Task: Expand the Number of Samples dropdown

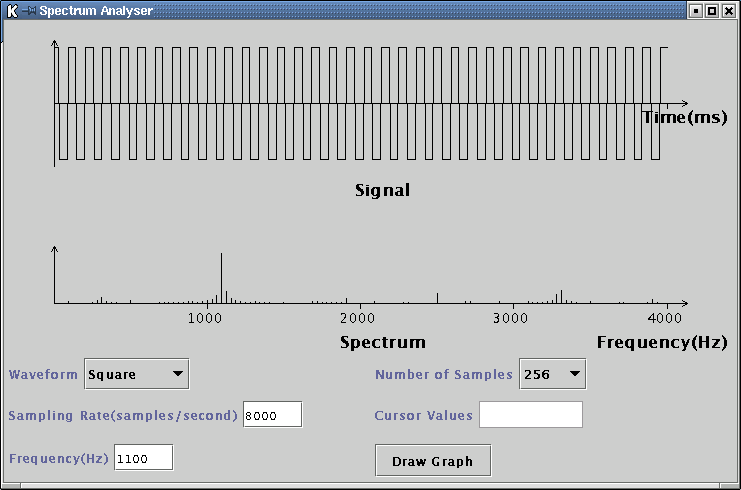Action: (x=552, y=374)
